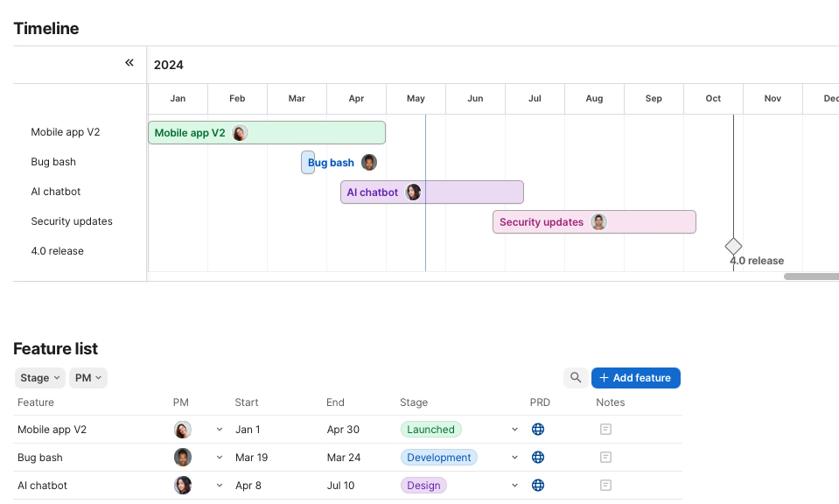Click the Launched stage tag

[430, 430]
